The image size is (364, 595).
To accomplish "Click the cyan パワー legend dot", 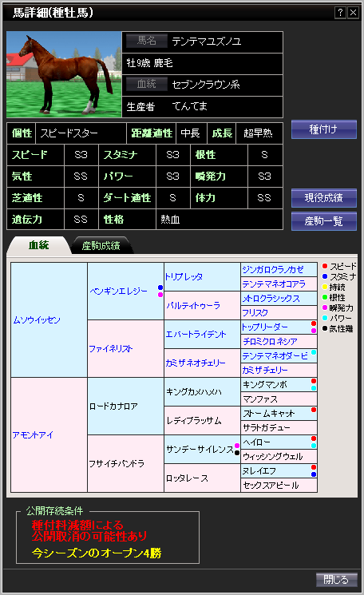I will coord(325,318).
